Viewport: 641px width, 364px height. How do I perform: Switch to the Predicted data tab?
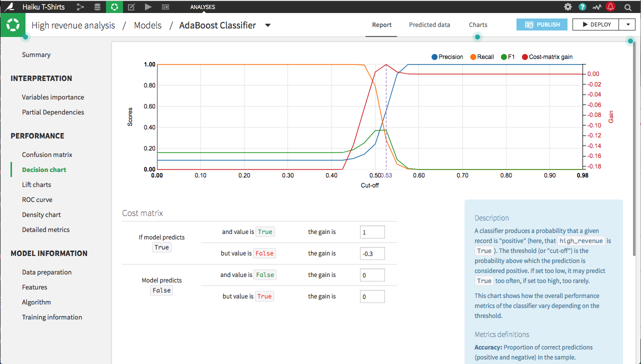[x=429, y=24]
